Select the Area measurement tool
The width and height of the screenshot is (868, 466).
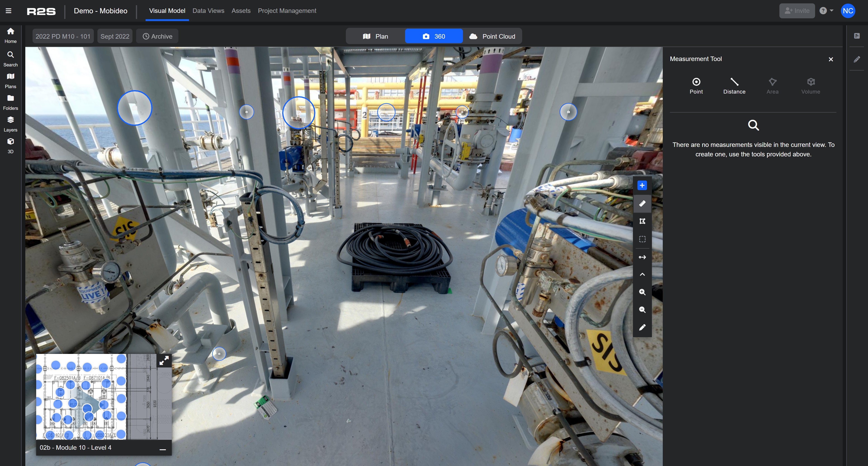[772, 86]
